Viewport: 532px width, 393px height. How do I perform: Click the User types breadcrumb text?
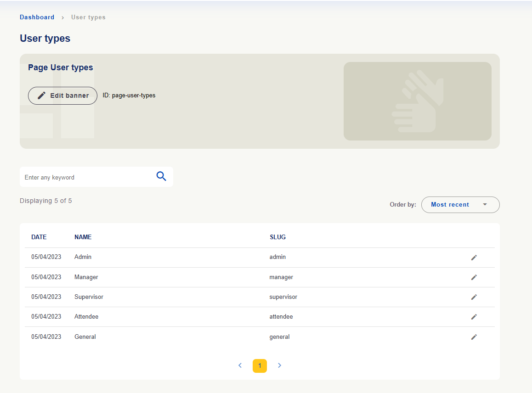pyautogui.click(x=88, y=17)
